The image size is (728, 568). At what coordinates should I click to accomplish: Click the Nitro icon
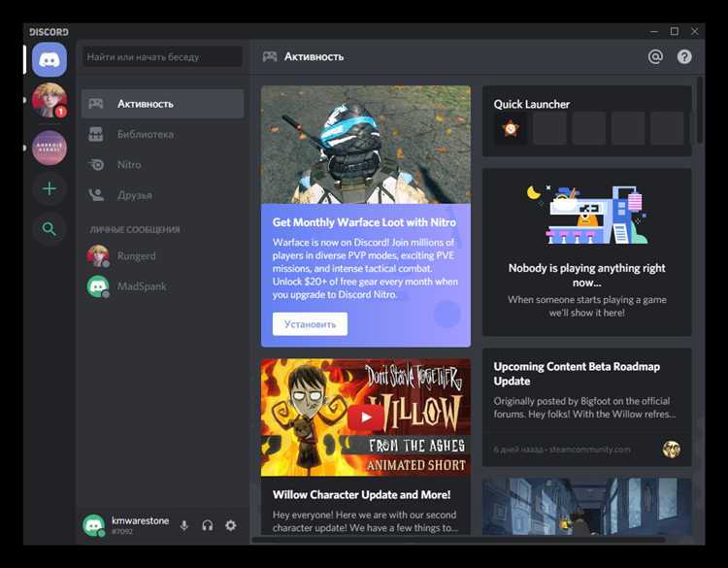point(96,164)
